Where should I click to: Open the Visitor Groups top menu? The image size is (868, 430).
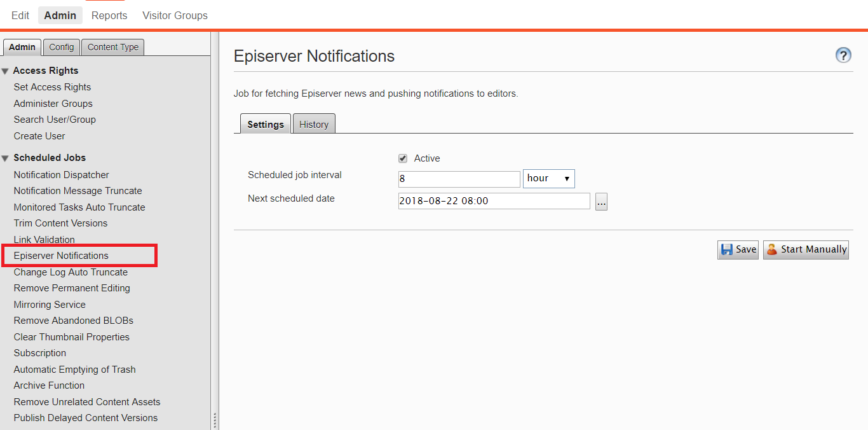click(x=175, y=15)
